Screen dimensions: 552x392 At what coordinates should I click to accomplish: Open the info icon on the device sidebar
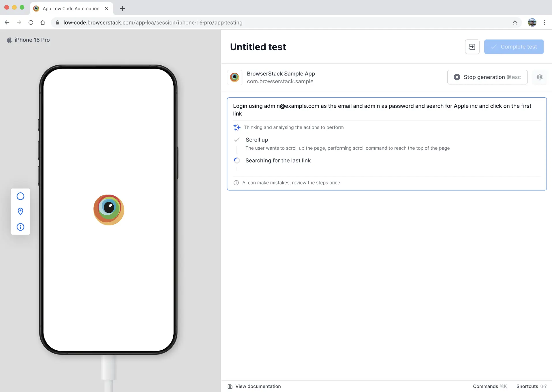[x=20, y=227]
